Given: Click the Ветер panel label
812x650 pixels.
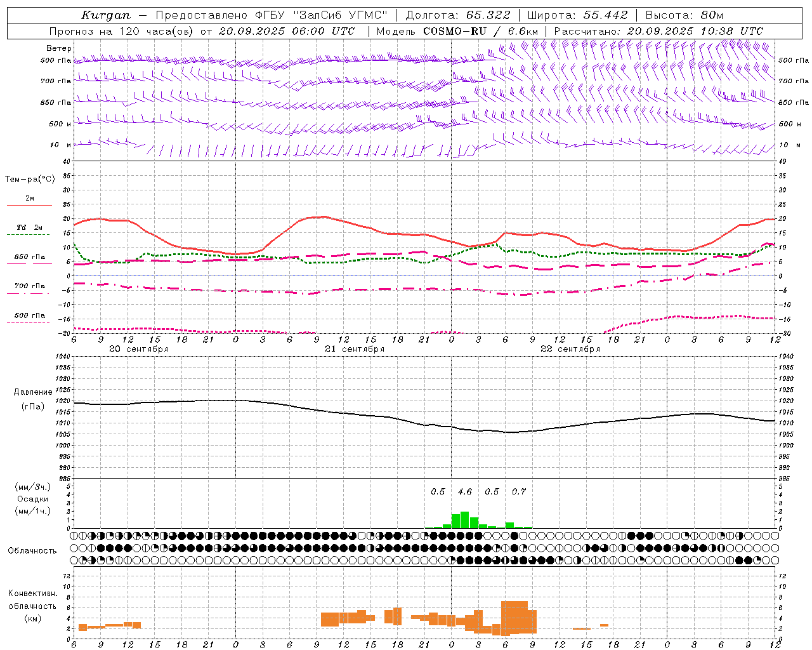Looking at the screenshot, I should (59, 48).
